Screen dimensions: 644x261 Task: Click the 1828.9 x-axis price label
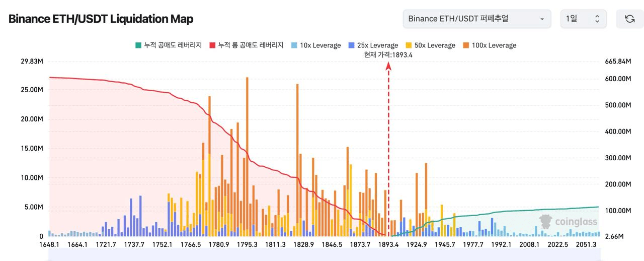[304, 245]
